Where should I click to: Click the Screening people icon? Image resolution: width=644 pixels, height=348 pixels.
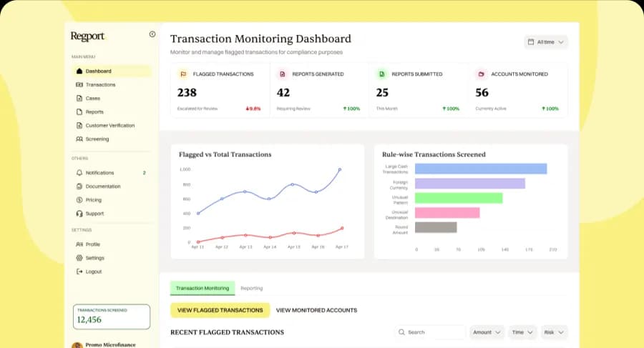coord(79,139)
